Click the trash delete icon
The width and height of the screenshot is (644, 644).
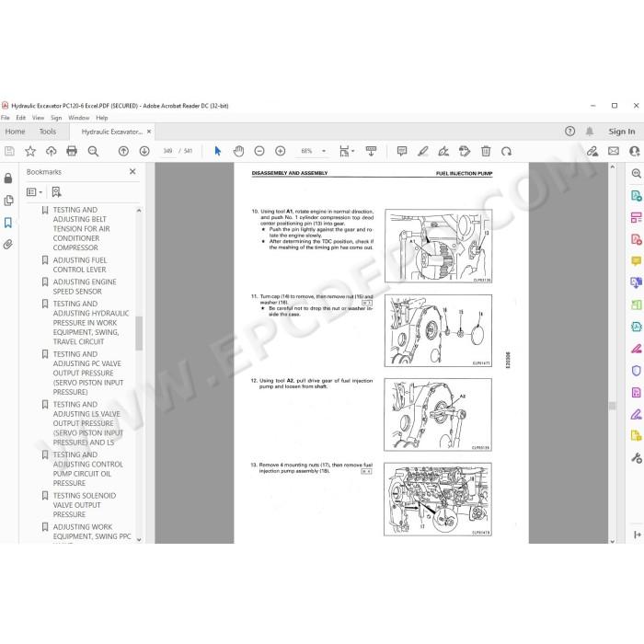coord(486,151)
